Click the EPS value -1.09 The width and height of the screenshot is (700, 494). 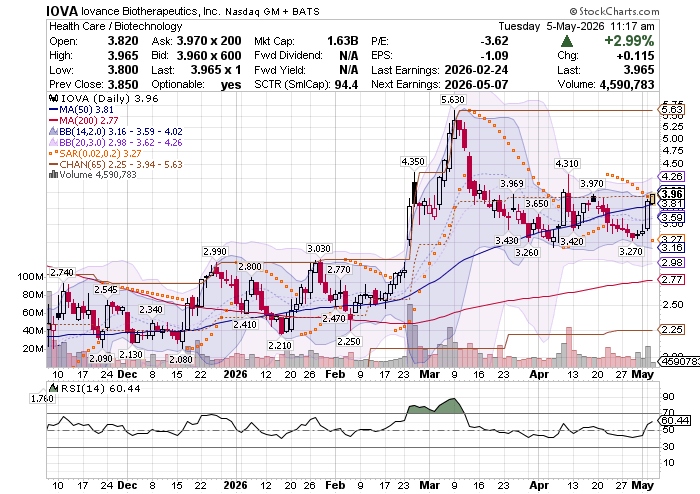pyautogui.click(x=494, y=56)
